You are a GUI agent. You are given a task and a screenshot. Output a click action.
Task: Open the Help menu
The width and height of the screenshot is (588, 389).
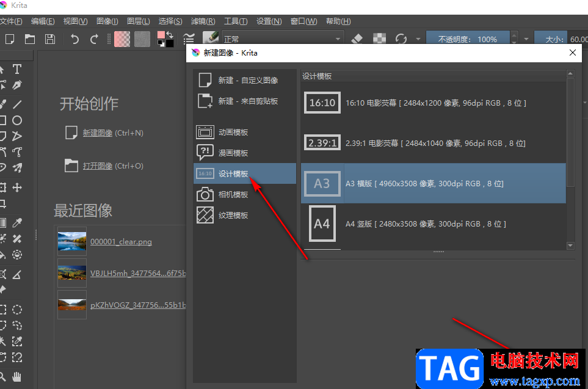click(x=338, y=21)
